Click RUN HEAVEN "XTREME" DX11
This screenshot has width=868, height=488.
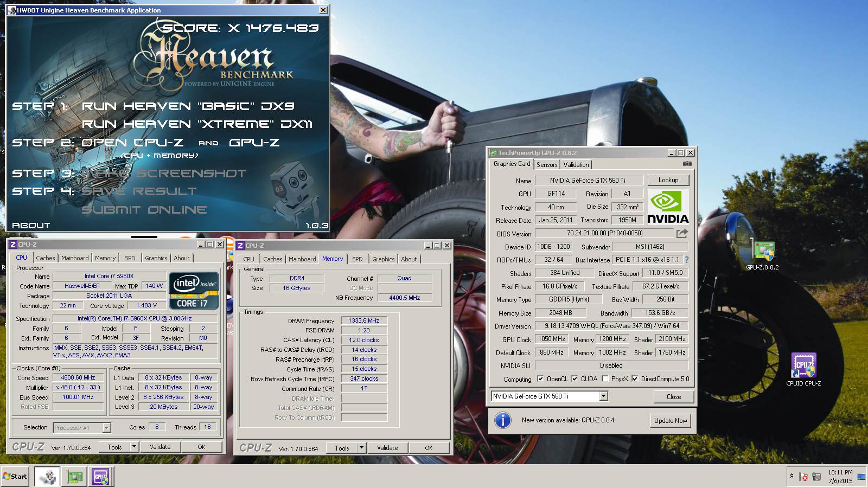click(x=197, y=124)
